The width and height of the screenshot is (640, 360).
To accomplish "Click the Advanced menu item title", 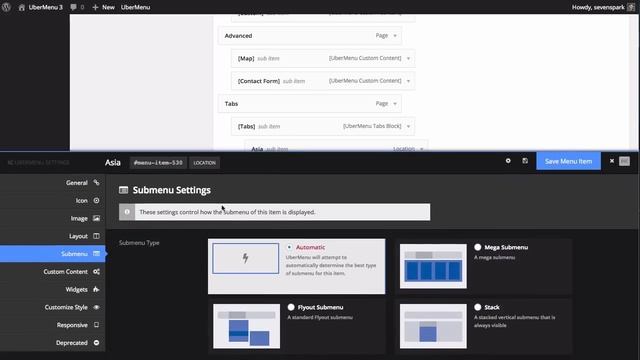I will [x=238, y=36].
